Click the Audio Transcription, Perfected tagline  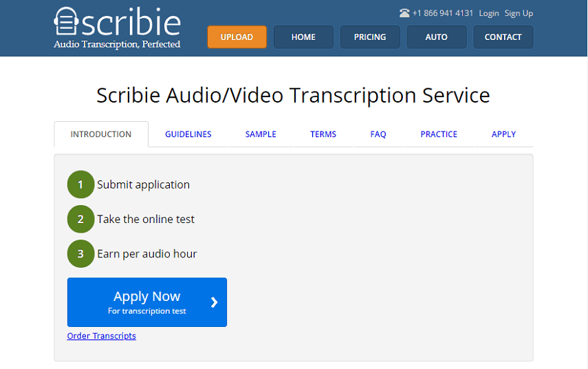pyautogui.click(x=117, y=44)
